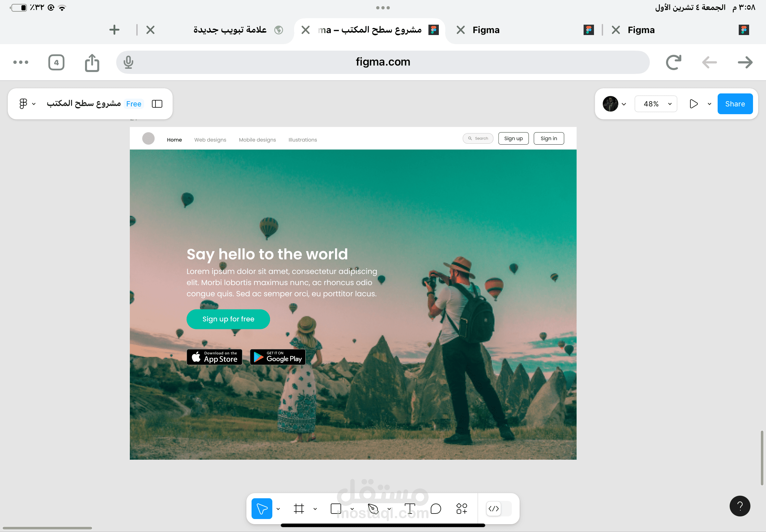Click the Get it on Google Play badge
The width and height of the screenshot is (766, 532).
278,357
